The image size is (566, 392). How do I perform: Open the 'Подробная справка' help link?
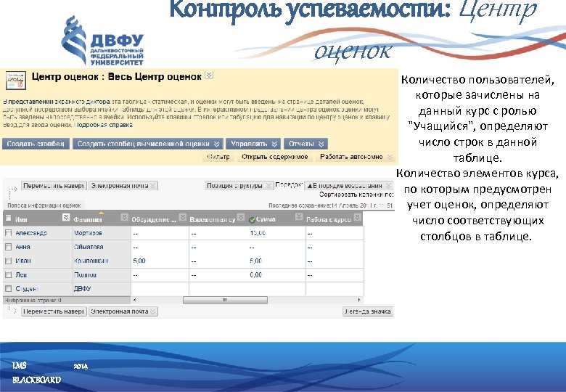pyautogui.click(x=104, y=125)
